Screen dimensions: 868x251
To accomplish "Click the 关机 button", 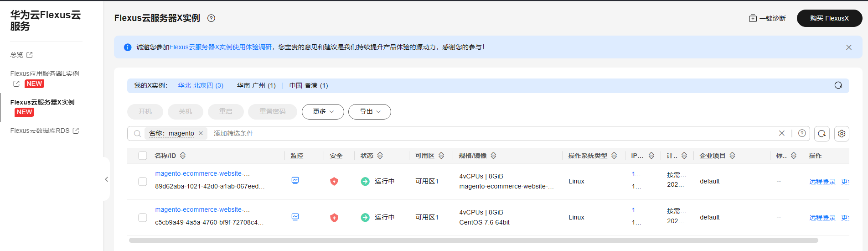I will [186, 112].
